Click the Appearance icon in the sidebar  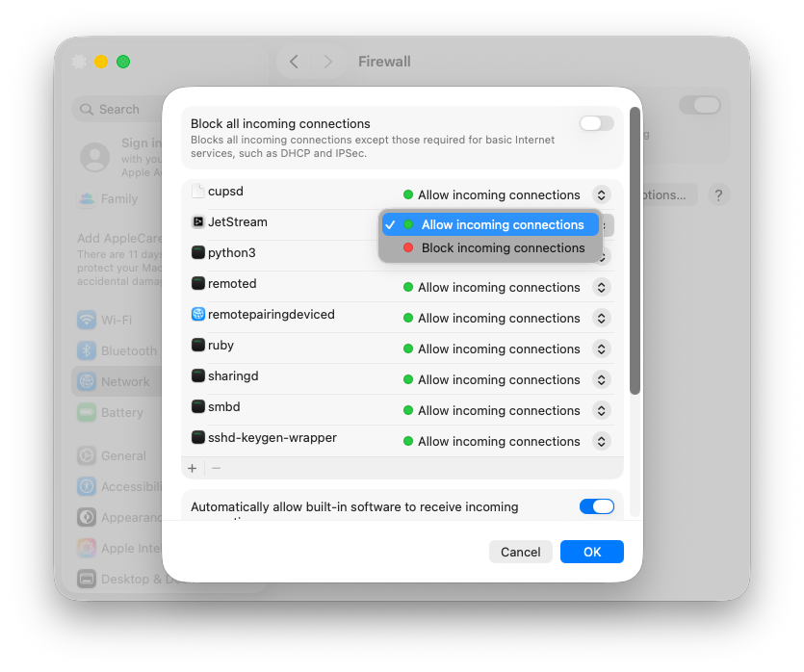point(87,517)
